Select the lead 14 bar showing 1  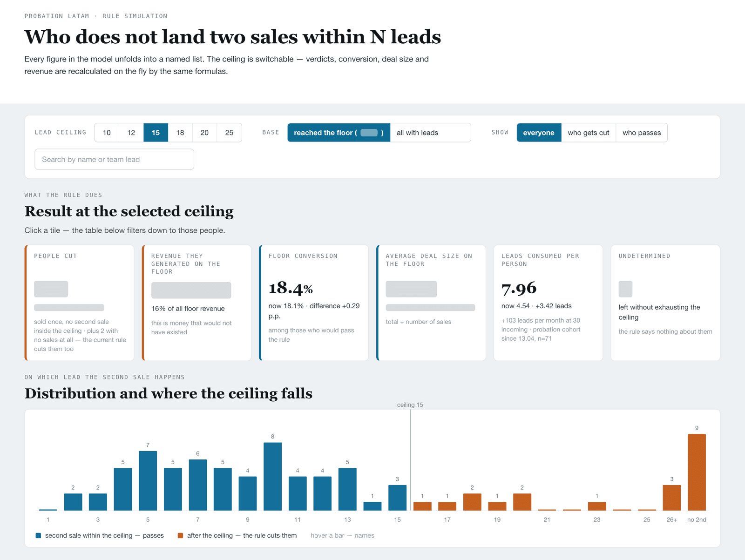point(372,506)
